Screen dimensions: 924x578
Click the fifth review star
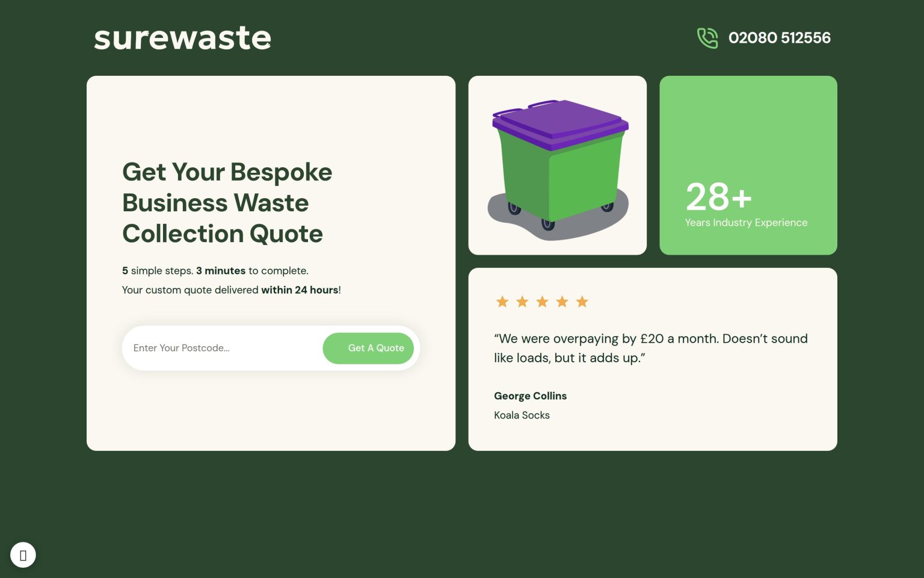click(582, 302)
